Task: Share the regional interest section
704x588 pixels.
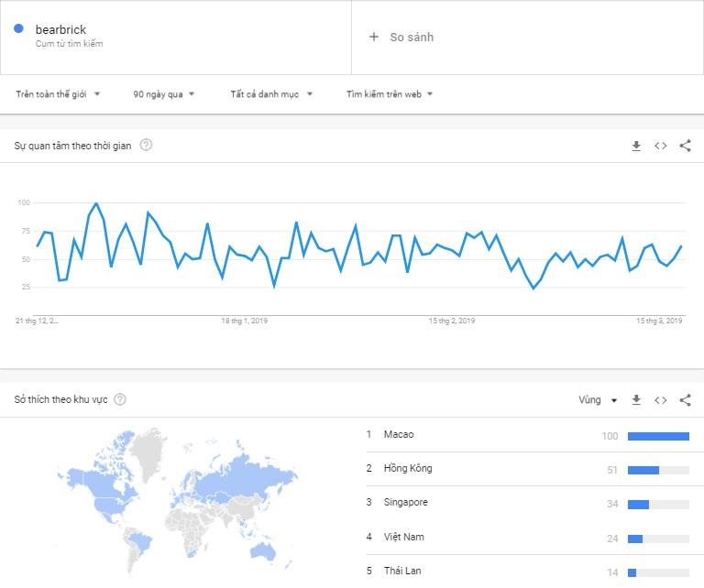Action: click(x=685, y=400)
